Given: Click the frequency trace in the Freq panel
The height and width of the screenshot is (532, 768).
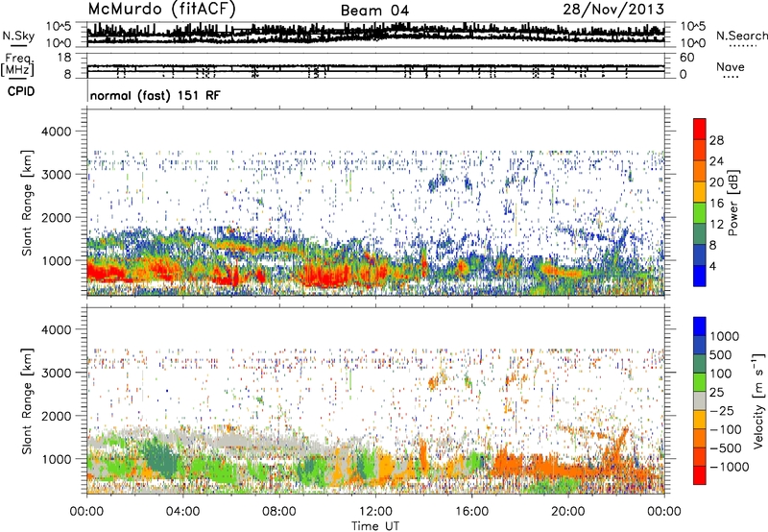Looking at the screenshot, I should pyautogui.click(x=375, y=66).
